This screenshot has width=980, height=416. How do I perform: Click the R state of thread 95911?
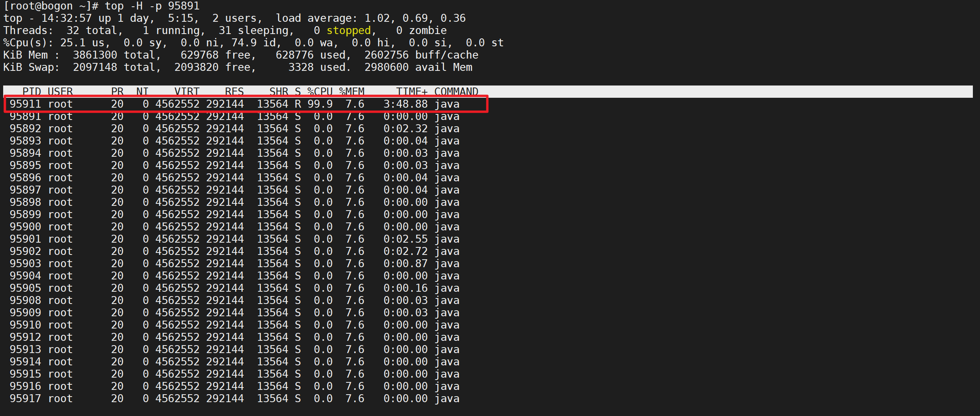298,104
